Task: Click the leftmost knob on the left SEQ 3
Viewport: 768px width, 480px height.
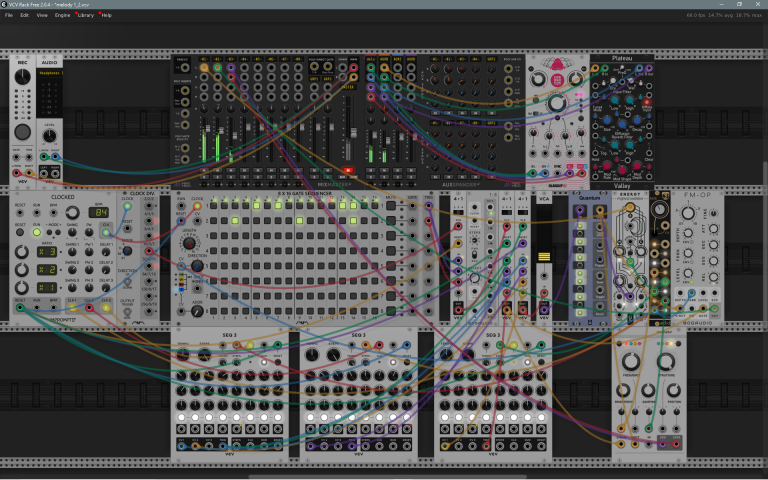Action: click(x=183, y=355)
